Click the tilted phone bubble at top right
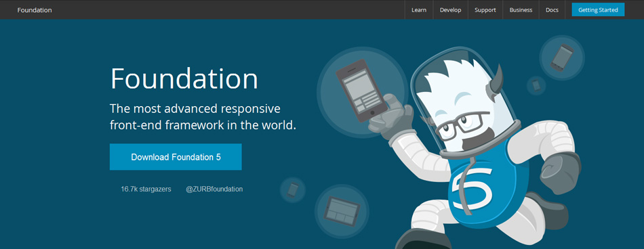Image resolution: width=644 pixels, height=249 pixels. [562, 58]
